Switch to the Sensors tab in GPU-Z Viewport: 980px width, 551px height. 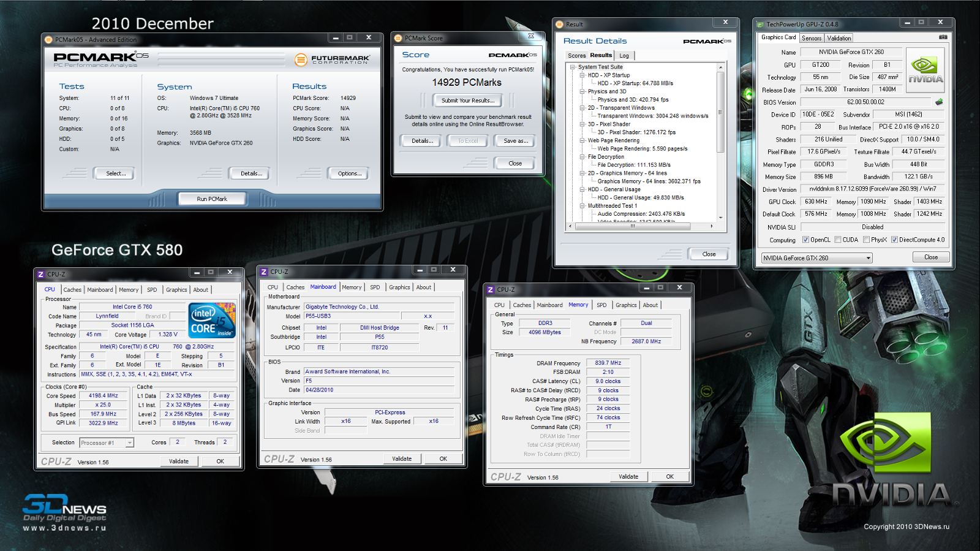tap(812, 38)
